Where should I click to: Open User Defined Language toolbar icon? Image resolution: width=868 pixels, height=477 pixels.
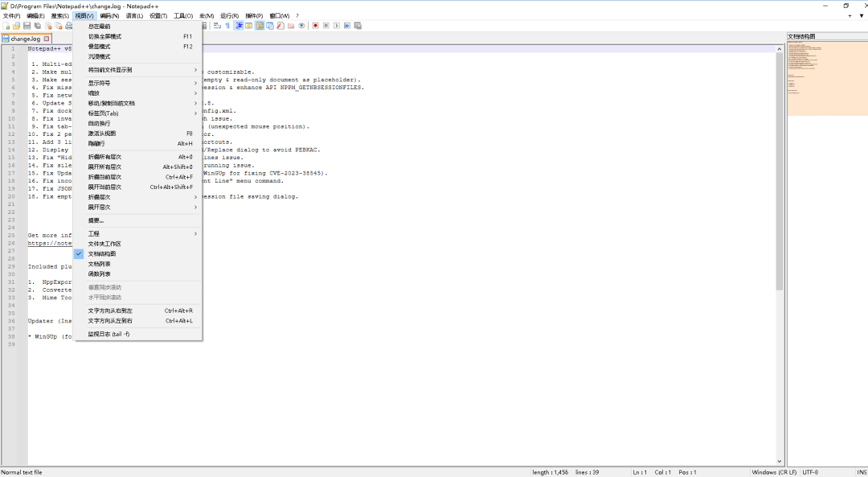coord(249,26)
